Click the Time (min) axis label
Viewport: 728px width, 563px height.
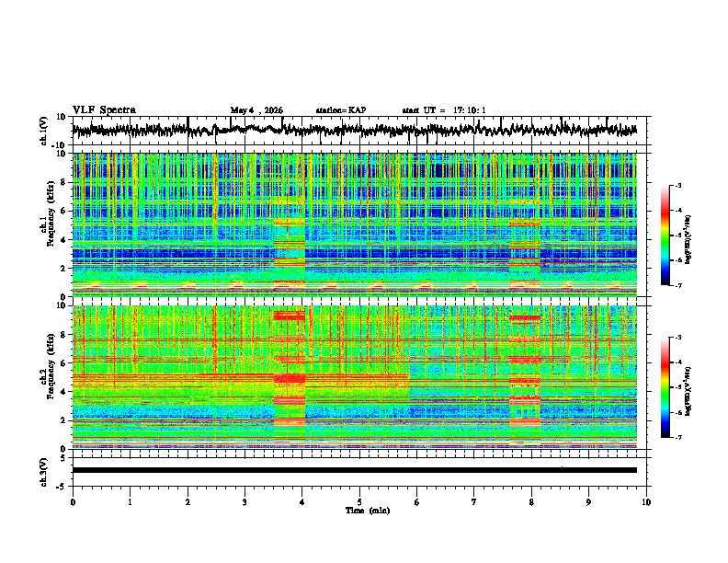(368, 511)
